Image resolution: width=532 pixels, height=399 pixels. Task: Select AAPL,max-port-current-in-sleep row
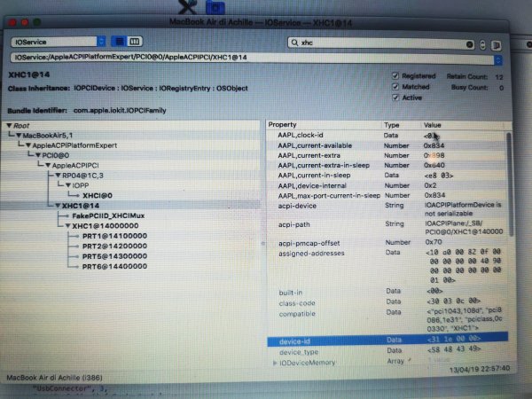tap(386, 195)
